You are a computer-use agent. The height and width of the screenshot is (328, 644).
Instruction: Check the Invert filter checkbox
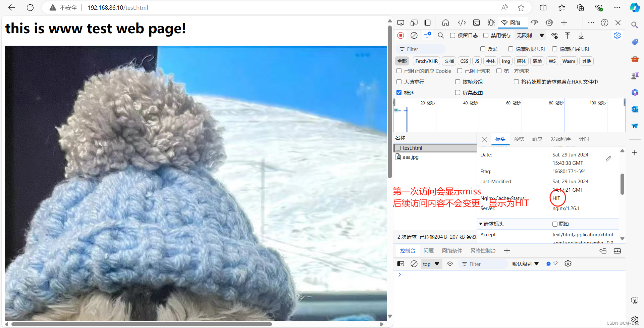click(x=483, y=49)
